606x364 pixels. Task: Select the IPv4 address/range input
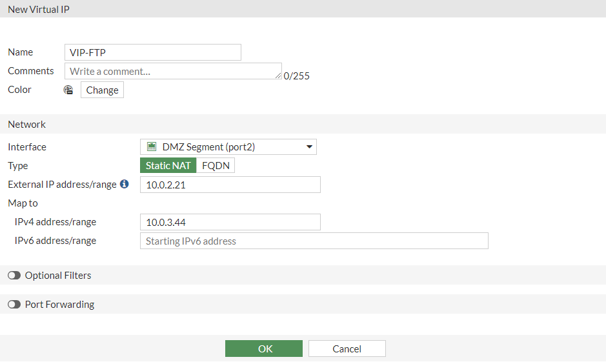[x=230, y=223]
